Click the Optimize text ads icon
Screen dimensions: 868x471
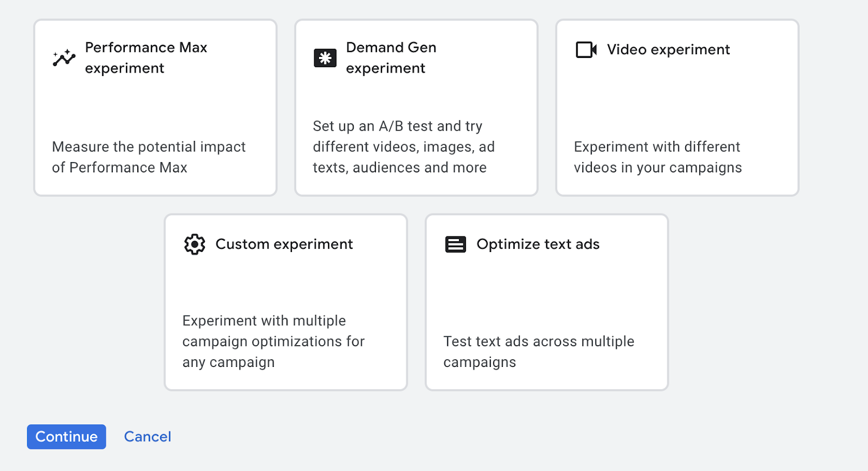tap(456, 244)
